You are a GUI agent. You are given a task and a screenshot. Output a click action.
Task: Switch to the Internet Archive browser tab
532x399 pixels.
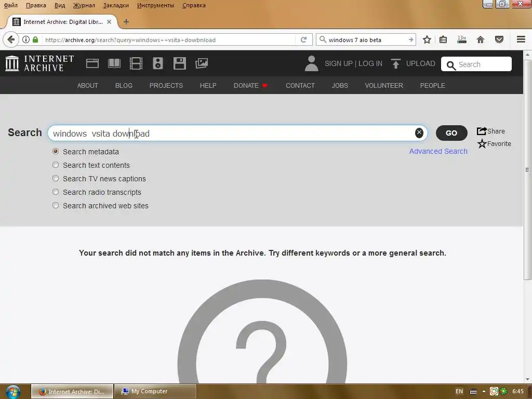pyautogui.click(x=62, y=22)
